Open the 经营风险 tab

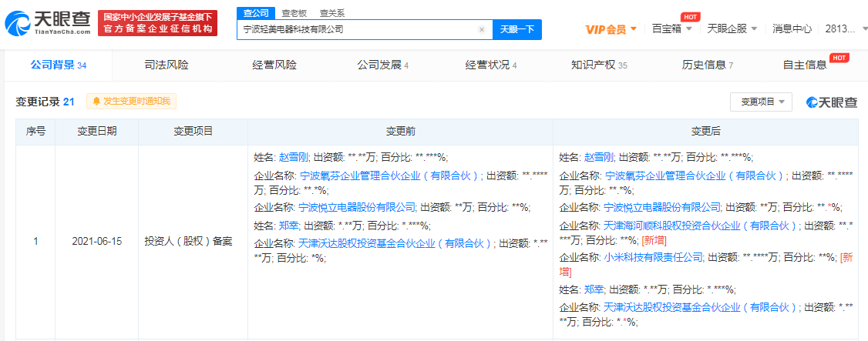(x=274, y=65)
